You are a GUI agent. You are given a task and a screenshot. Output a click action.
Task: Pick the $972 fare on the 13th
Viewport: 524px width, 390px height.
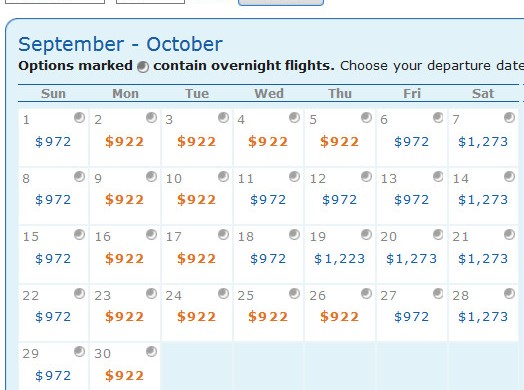tap(411, 200)
